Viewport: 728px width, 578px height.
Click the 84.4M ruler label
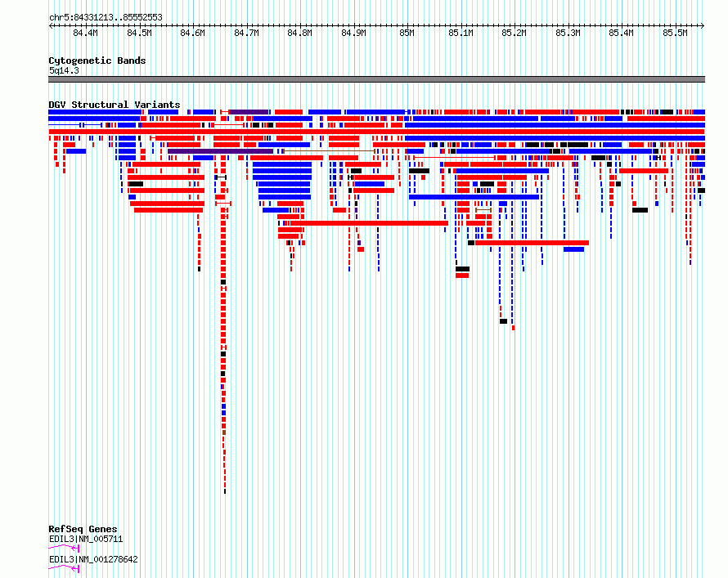85,33
